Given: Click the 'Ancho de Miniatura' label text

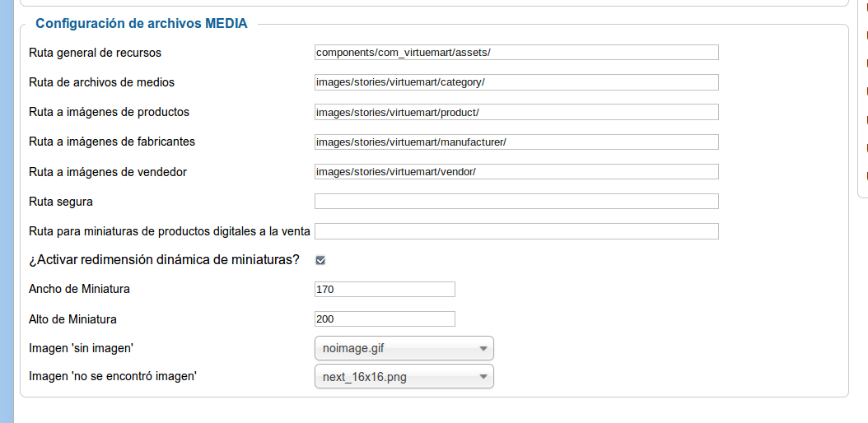Looking at the screenshot, I should click(79, 289).
